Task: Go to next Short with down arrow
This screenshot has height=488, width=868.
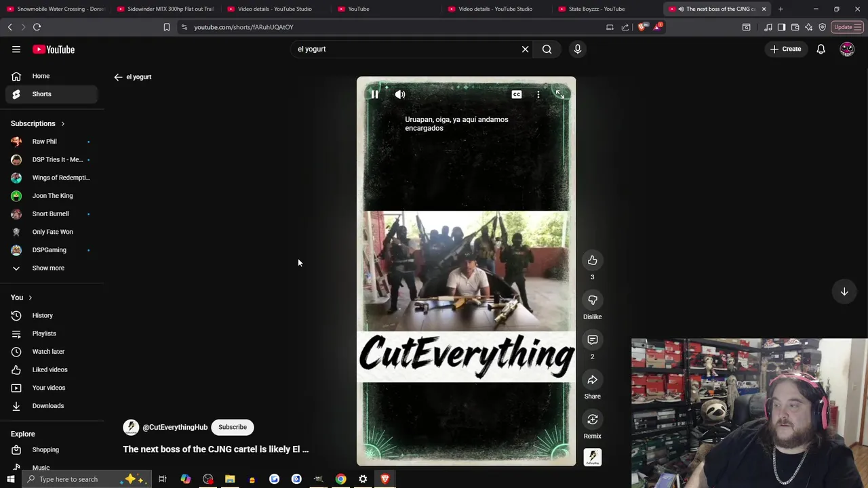Action: coord(844,291)
